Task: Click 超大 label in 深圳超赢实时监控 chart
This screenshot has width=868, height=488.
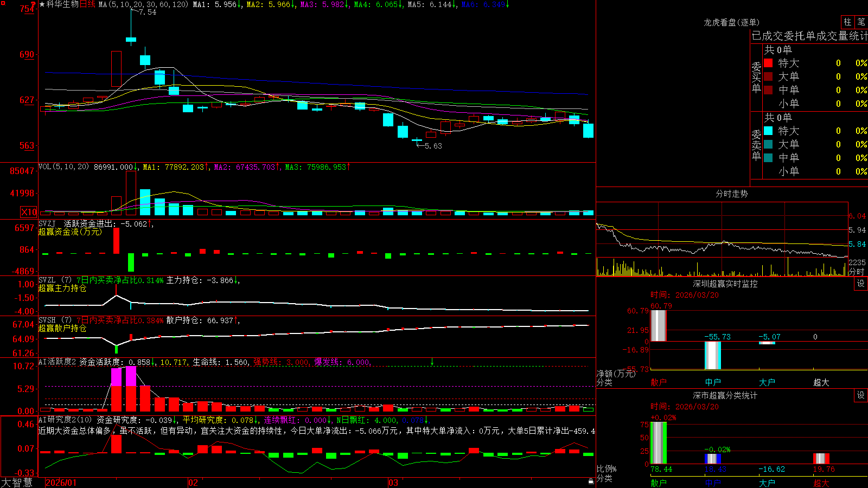Action: tap(821, 382)
